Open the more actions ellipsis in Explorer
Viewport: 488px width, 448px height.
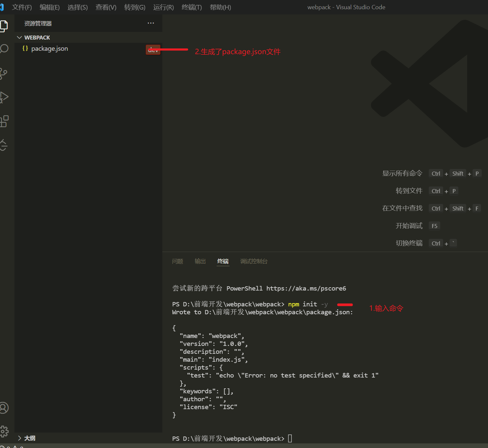(x=151, y=23)
